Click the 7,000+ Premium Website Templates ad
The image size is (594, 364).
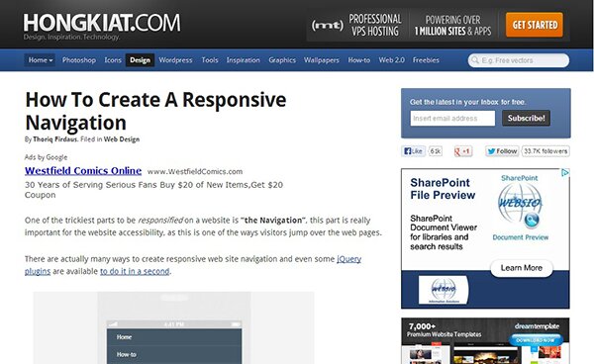[x=485, y=341]
